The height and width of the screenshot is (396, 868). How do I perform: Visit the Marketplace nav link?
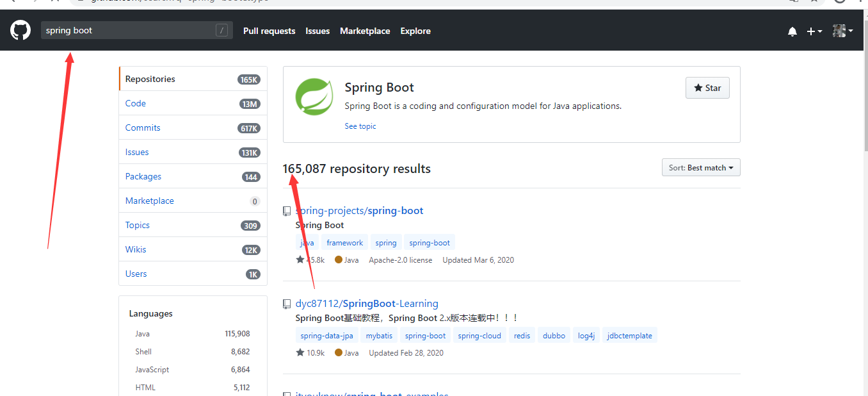tap(365, 31)
